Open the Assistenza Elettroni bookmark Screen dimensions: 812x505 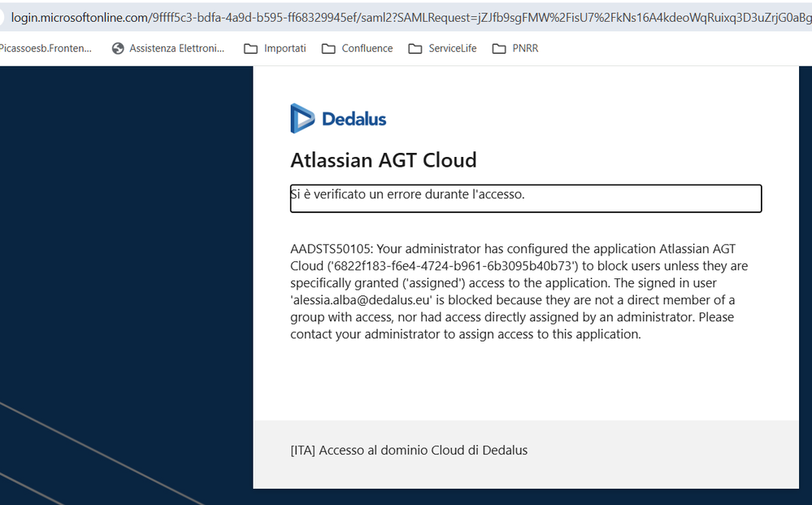[168, 48]
